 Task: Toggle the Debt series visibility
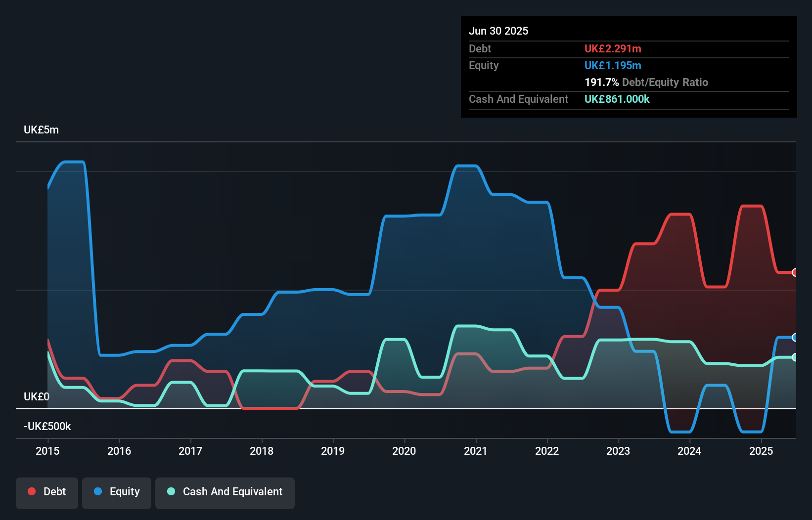click(x=47, y=492)
